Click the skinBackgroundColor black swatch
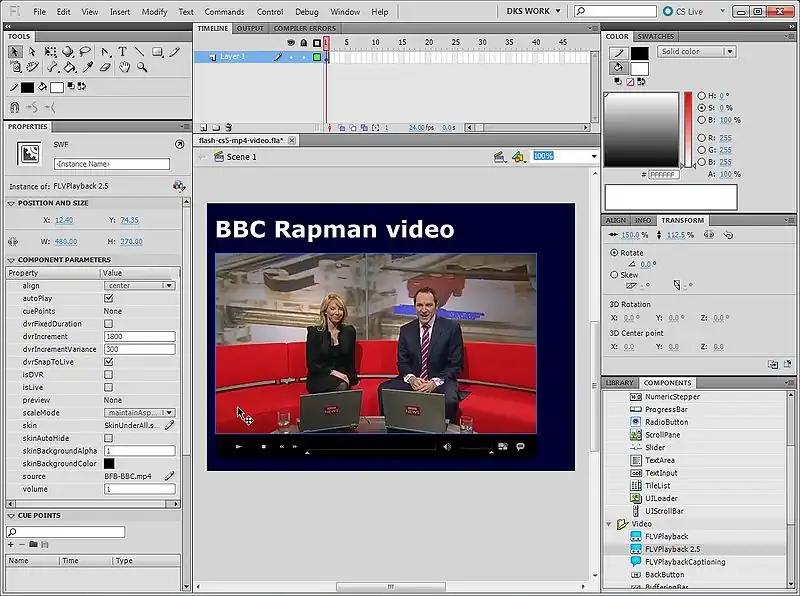This screenshot has width=800, height=596. [x=109, y=463]
